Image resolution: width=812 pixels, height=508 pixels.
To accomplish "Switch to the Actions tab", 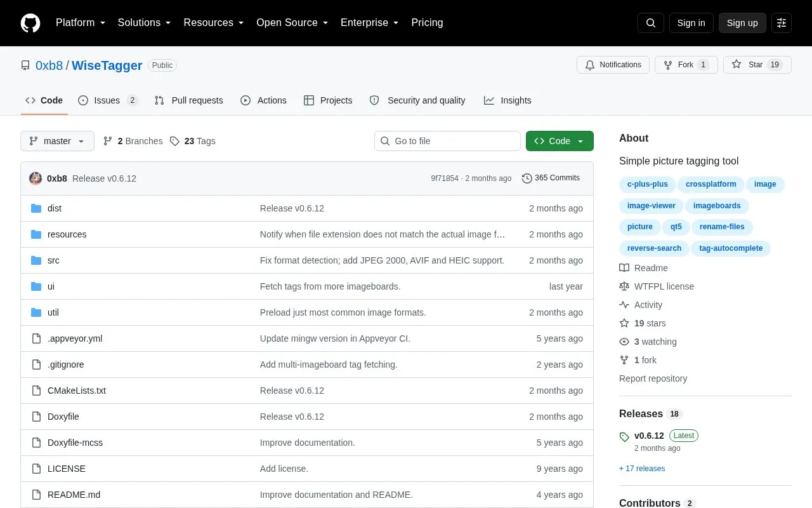I will [263, 100].
